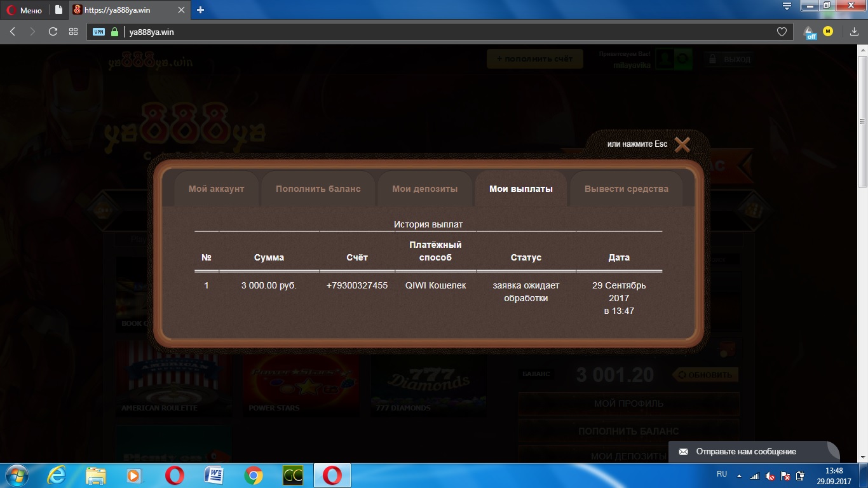
Task: Click the Сумма column header
Action: click(x=269, y=257)
